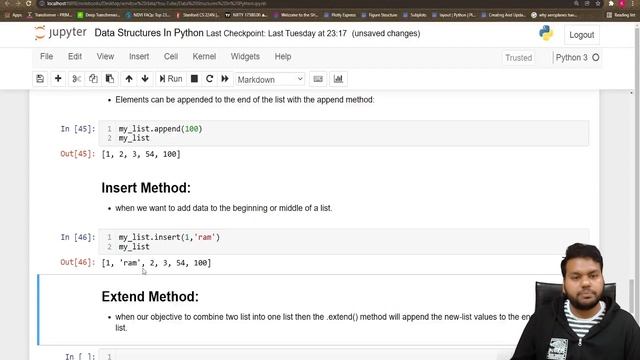Viewport: 640px width, 360px height.
Task: Open the command palette keyboard icon
Action: coord(318,79)
